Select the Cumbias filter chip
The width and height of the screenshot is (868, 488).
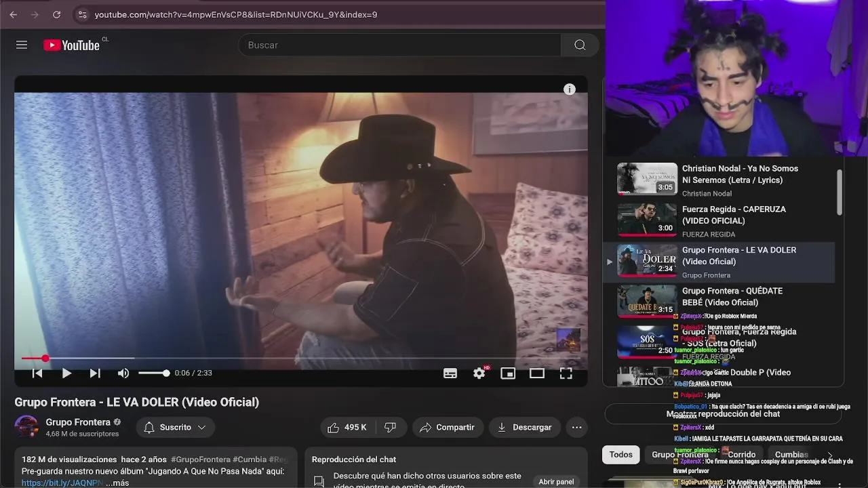point(791,455)
